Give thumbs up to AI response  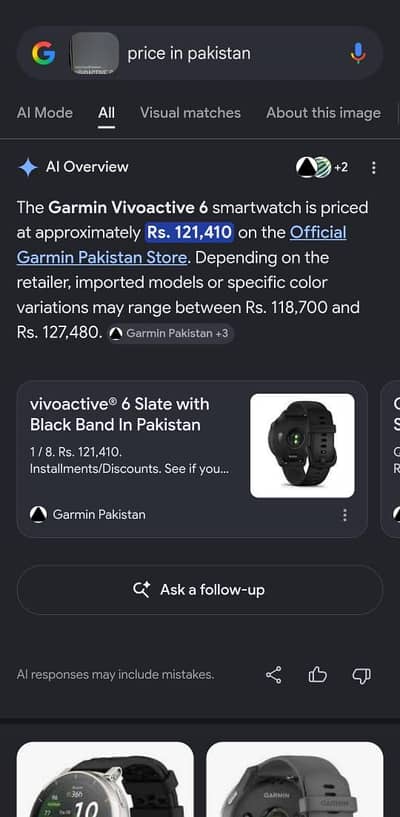[x=317, y=675]
